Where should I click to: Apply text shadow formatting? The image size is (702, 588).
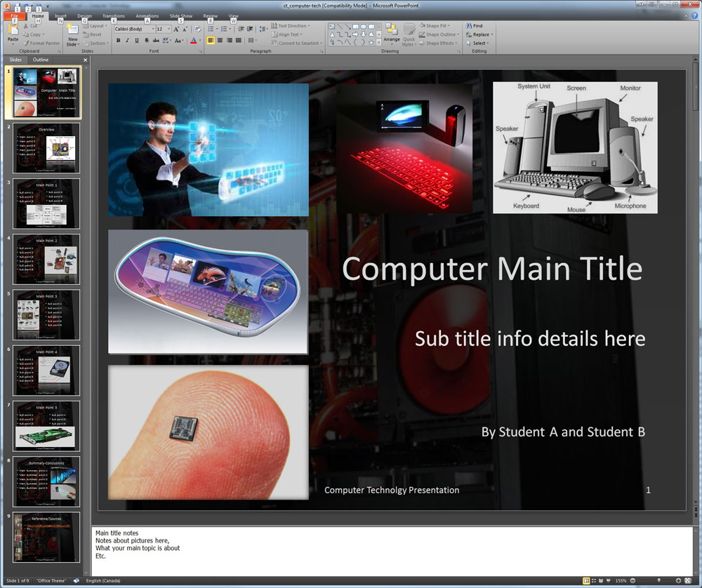tap(147, 41)
